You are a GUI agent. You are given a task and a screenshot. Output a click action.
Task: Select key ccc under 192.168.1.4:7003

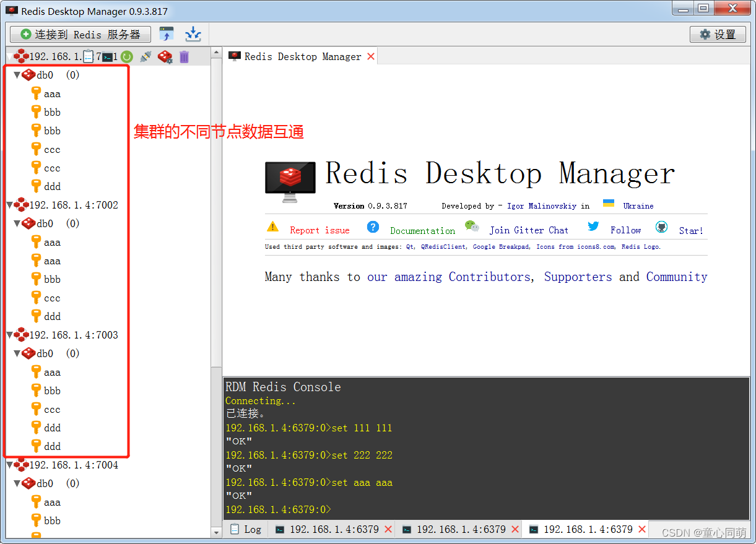tap(52, 409)
